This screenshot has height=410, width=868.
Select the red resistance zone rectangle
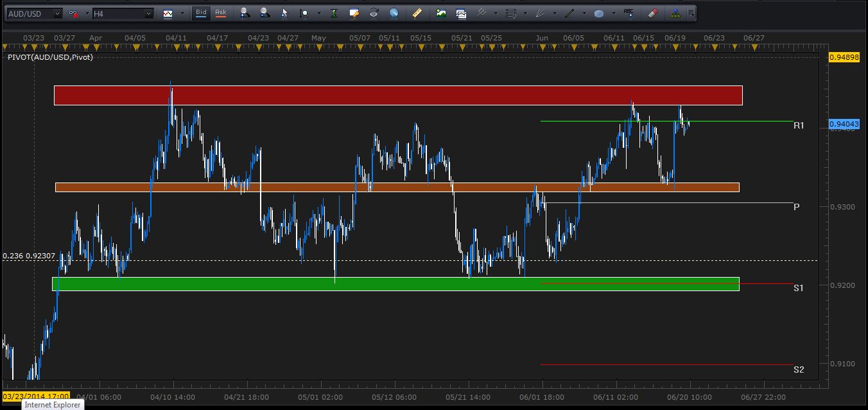click(398, 95)
